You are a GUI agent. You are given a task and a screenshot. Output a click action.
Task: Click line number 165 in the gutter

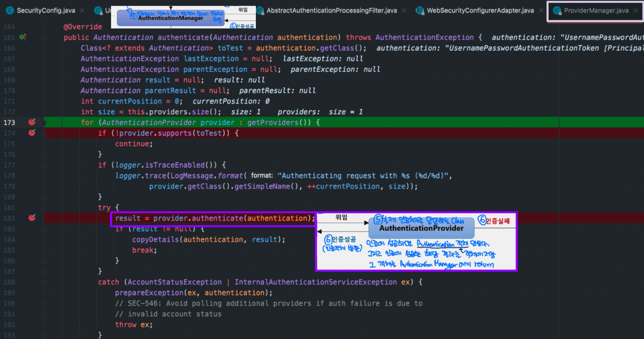[10, 37]
